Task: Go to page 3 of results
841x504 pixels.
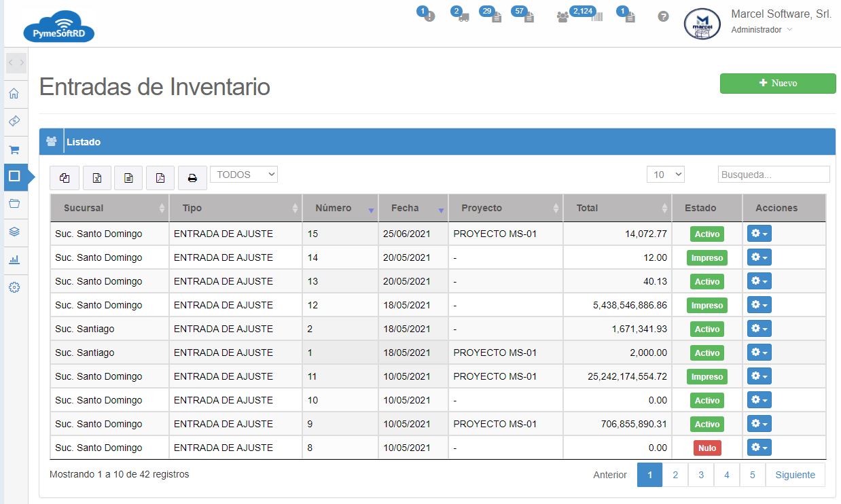Action: point(701,475)
